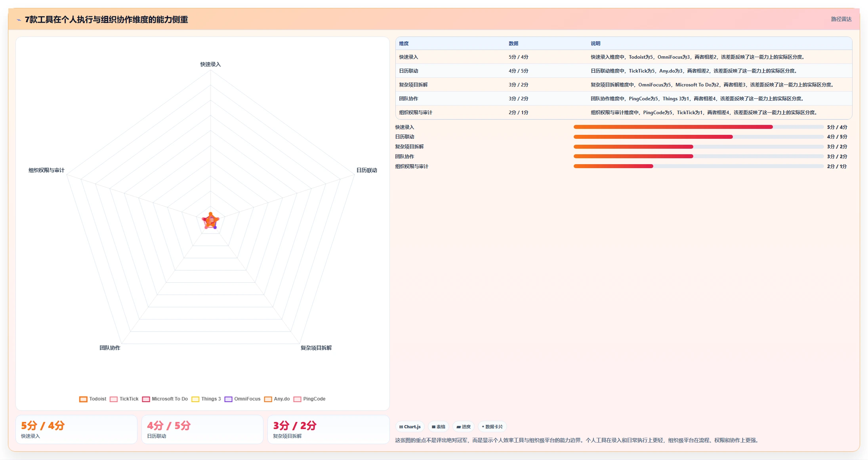Click the 团队协作 radar axis label
The height and width of the screenshot is (460, 868).
(x=110, y=348)
